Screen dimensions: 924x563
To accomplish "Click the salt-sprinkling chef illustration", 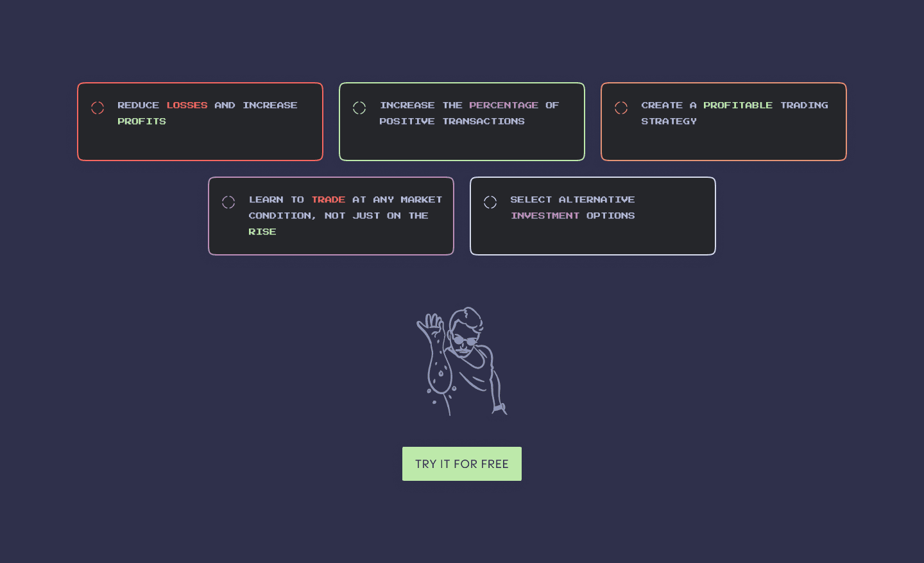I will (462, 361).
